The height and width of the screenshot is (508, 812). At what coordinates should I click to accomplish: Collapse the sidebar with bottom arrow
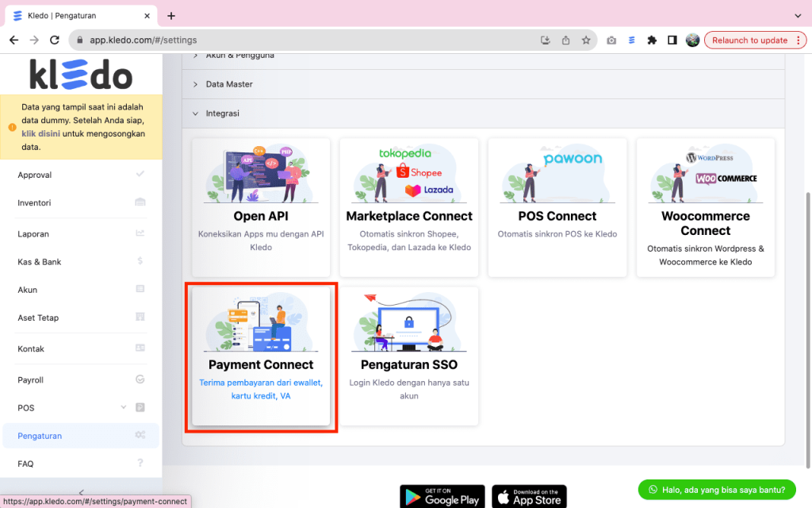81,491
